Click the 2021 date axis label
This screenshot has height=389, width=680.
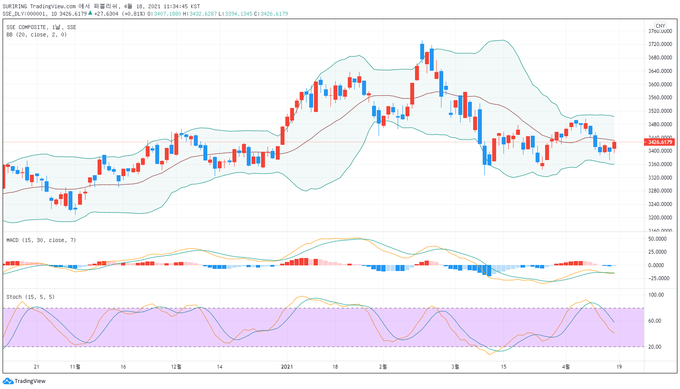click(x=287, y=367)
